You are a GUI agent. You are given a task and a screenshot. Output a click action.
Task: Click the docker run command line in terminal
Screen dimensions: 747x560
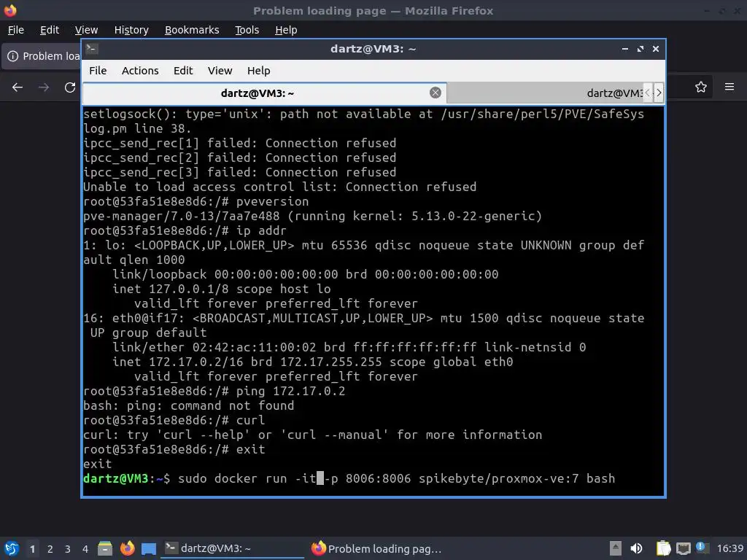coord(349,478)
